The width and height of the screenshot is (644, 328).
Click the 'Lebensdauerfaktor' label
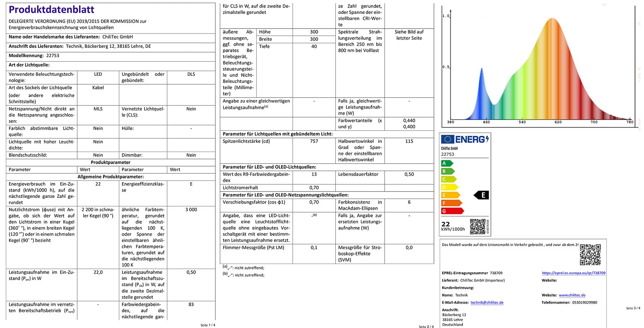[x=358, y=174]
